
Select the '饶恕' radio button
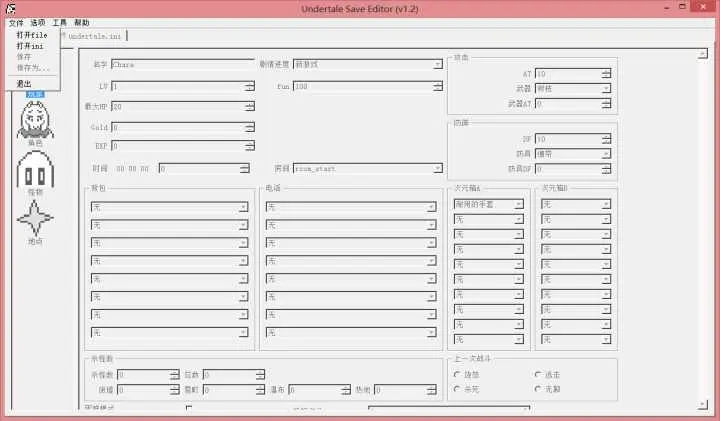(x=457, y=374)
